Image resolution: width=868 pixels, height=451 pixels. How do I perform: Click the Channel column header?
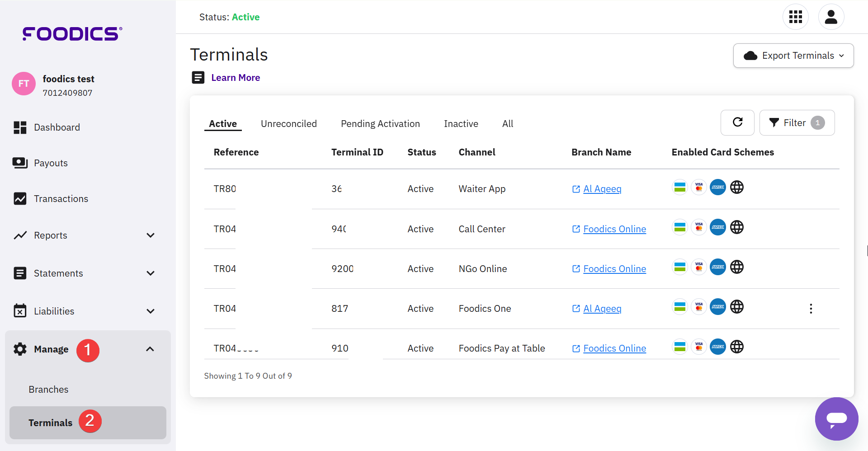tap(477, 152)
